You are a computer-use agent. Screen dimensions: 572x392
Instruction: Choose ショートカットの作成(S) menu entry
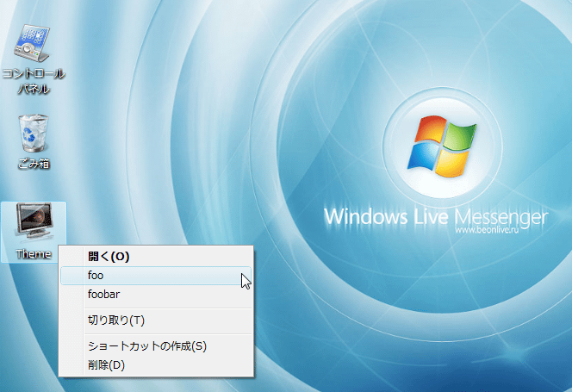coord(156,346)
